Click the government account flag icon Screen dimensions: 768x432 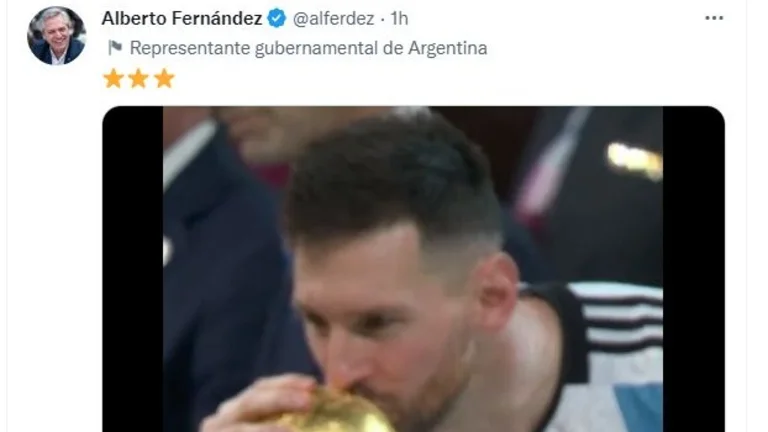[x=115, y=48]
